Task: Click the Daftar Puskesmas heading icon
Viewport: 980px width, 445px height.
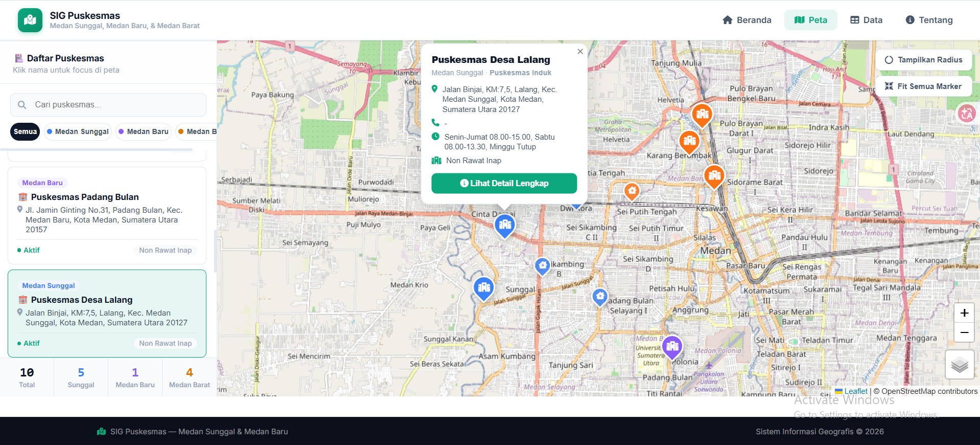Action: coord(19,58)
